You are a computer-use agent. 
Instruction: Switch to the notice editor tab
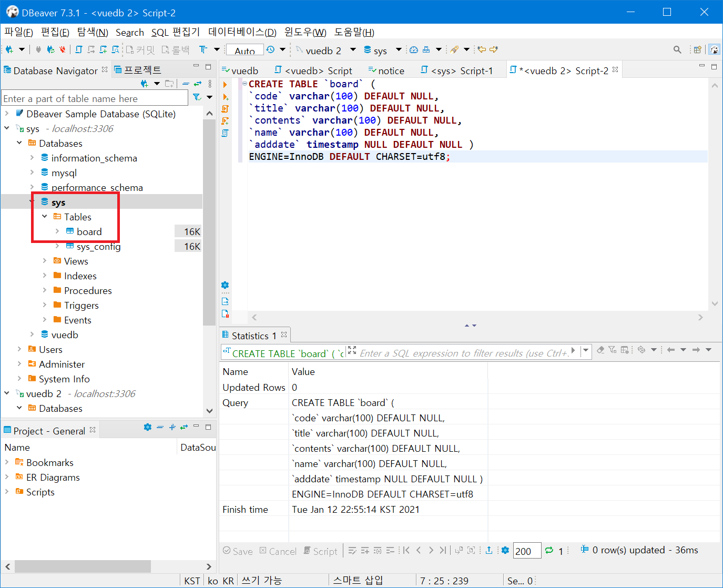point(386,70)
